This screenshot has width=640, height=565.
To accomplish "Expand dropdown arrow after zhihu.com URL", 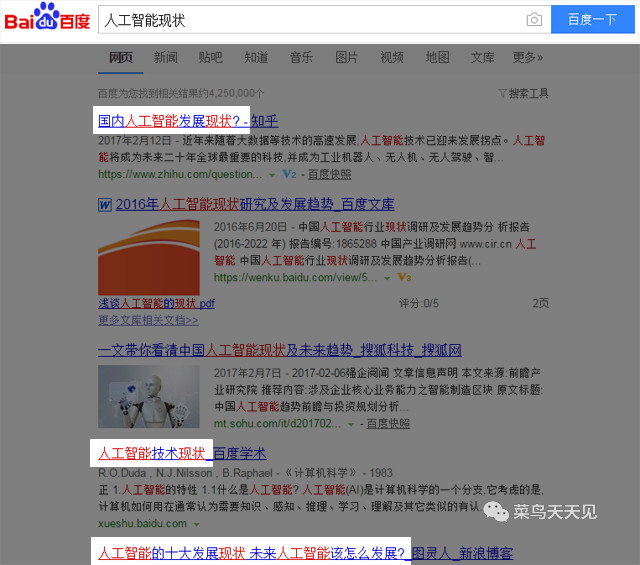I will [x=272, y=175].
